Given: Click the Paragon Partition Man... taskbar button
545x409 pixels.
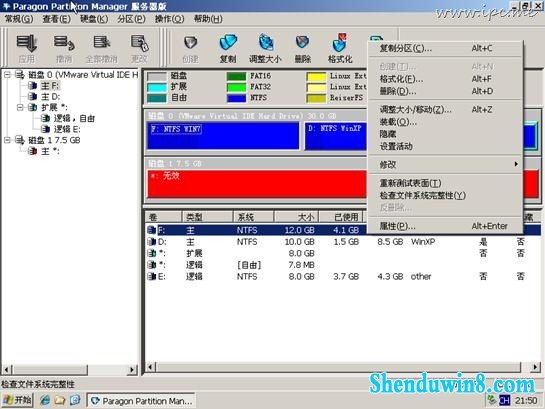Looking at the screenshot, I should pos(141,401).
